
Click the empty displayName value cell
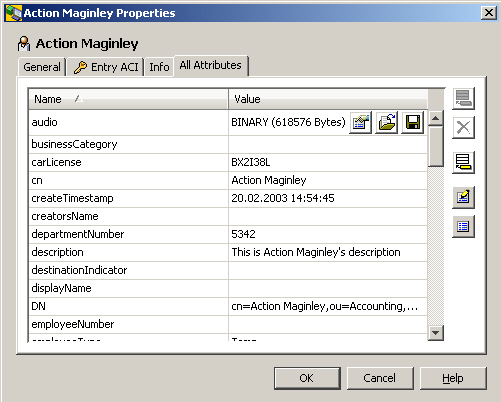coord(328,288)
